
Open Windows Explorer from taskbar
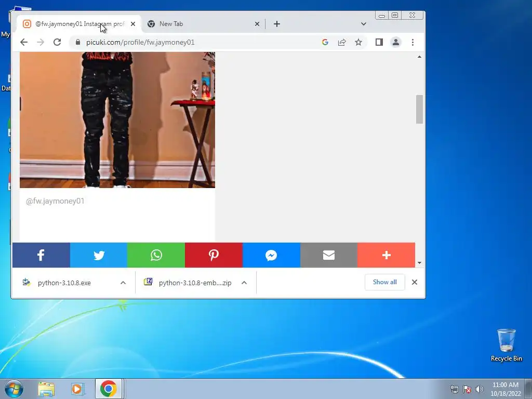(x=46, y=389)
